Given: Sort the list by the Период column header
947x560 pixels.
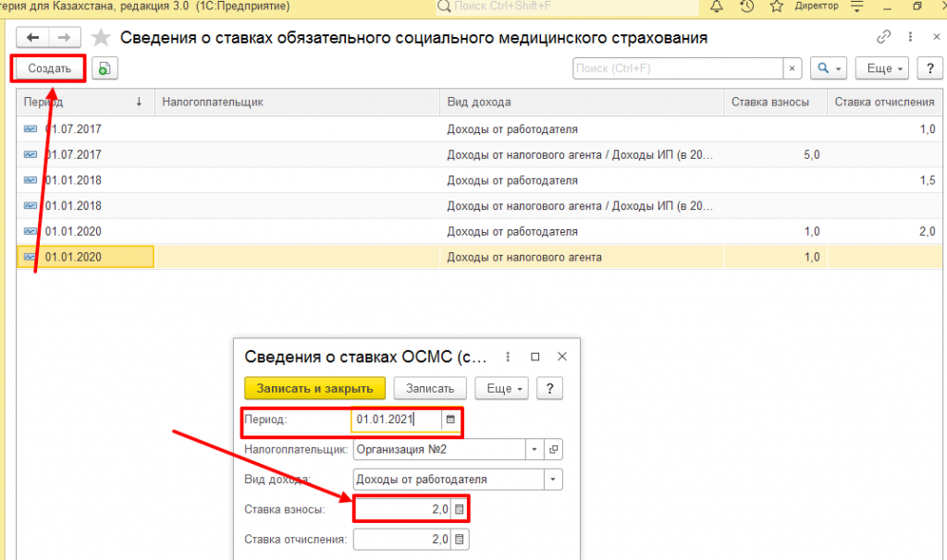Looking at the screenshot, I should [83, 102].
